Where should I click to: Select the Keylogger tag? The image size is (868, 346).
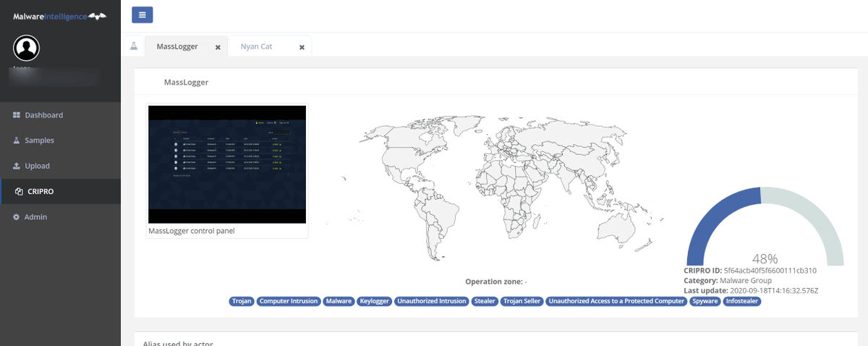click(x=375, y=301)
